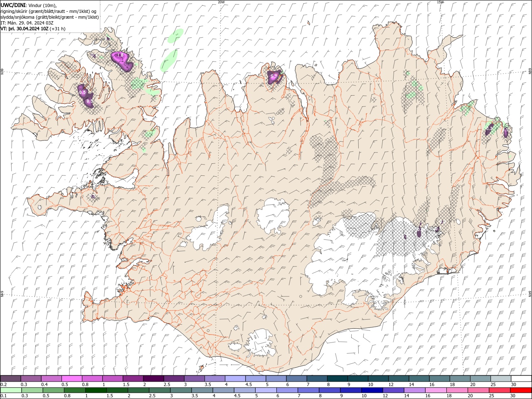Pick the deep navy bottom-row swatch at 10
Screen dimensions: 532x399
coord(372,390)
